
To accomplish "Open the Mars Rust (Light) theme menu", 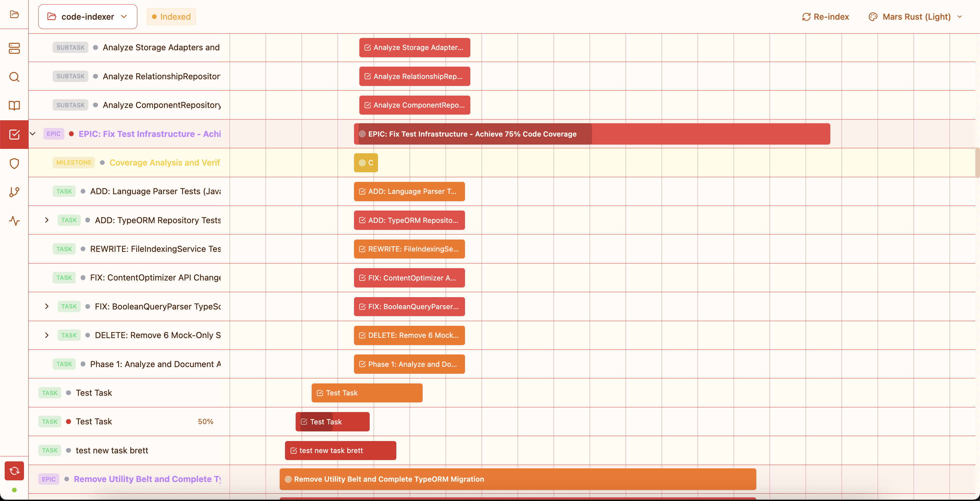I will 915,17.
